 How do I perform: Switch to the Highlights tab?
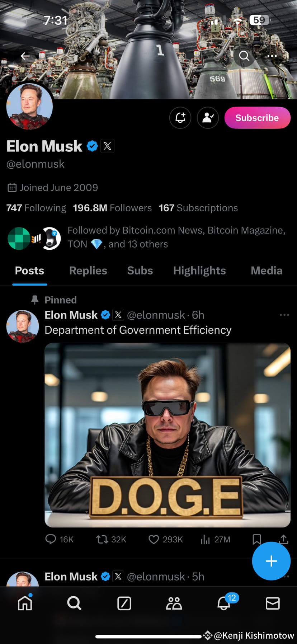tap(199, 271)
